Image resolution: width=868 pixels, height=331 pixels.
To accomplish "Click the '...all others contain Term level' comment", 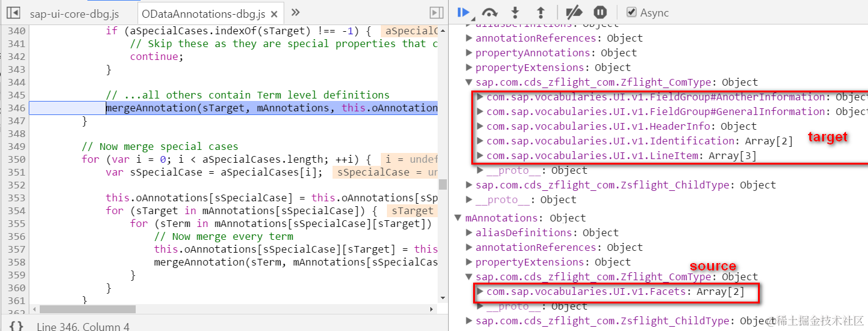I will tap(248, 95).
